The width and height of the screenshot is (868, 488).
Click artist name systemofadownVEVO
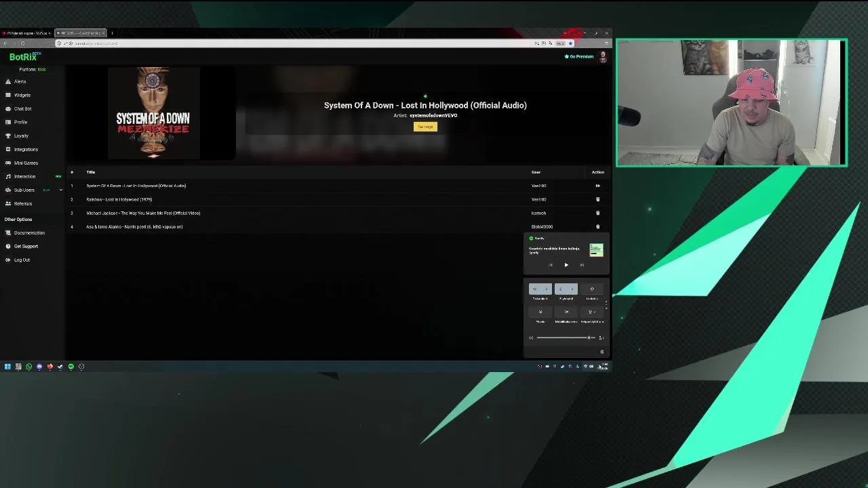pos(433,115)
